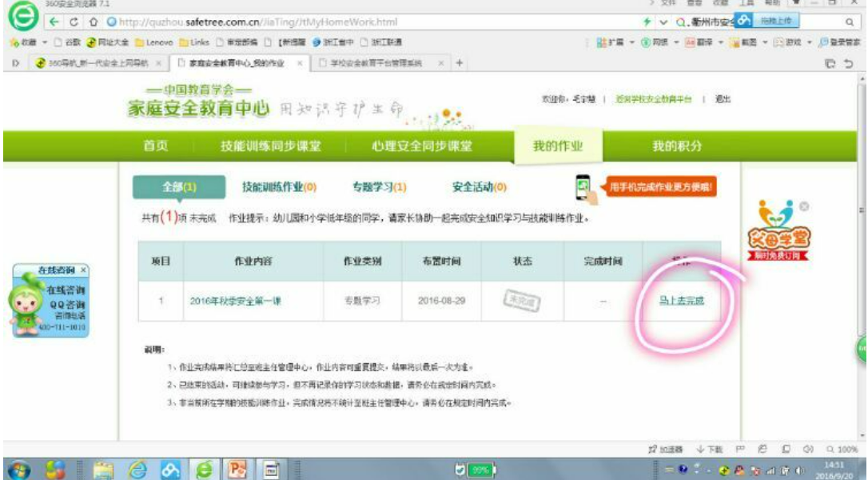This screenshot has width=868, height=480.
Task: Open the 2016年秋季安全第一课 homework link
Action: pos(235,302)
